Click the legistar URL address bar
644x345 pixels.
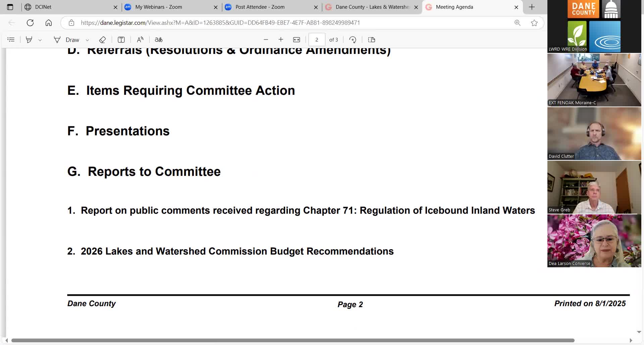pos(220,23)
